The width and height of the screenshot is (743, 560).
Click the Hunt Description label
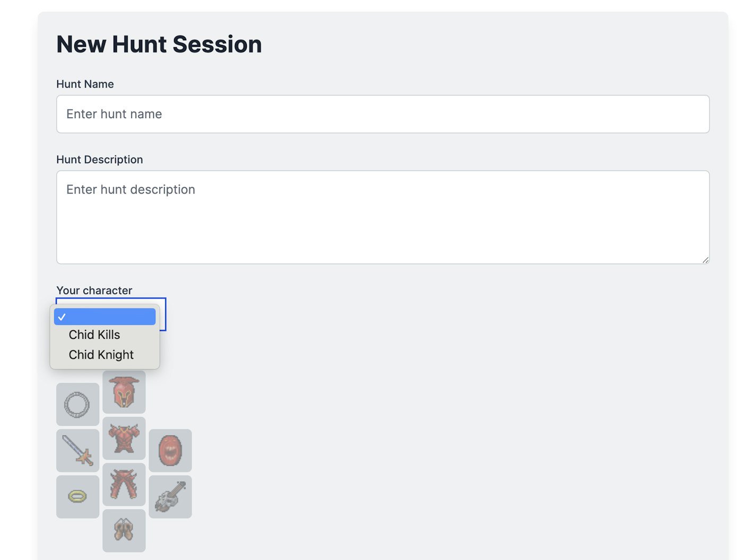[x=99, y=160]
